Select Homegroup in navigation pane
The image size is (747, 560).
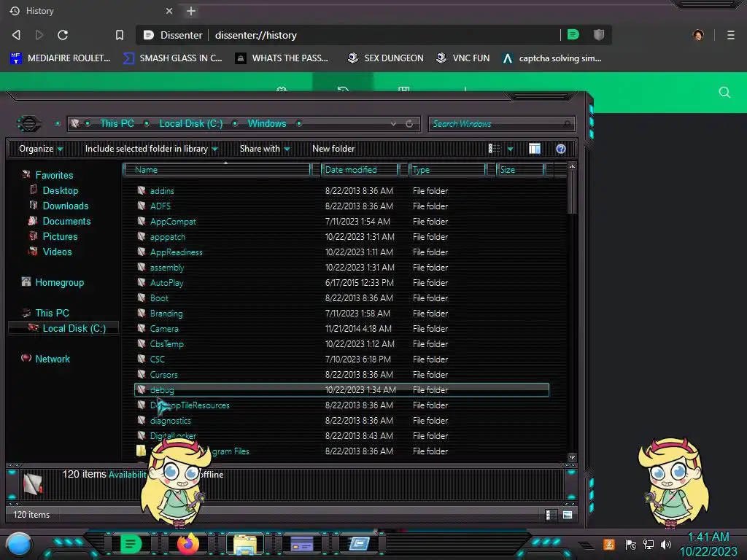[x=59, y=282]
